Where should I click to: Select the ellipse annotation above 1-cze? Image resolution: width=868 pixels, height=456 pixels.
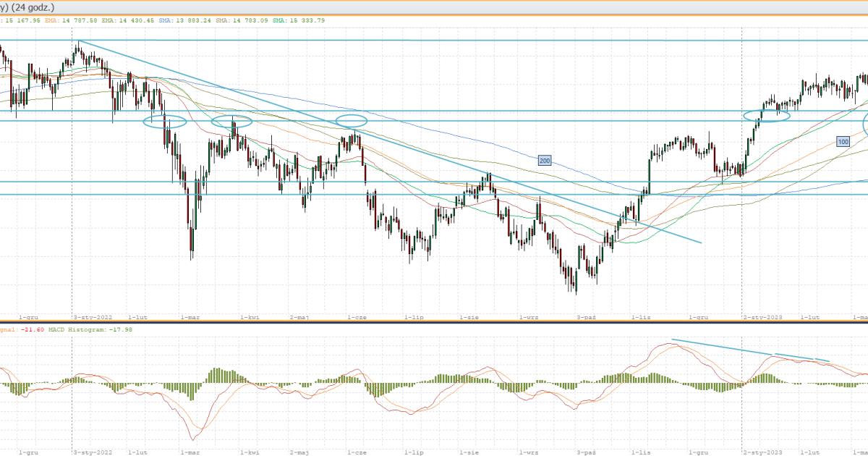click(352, 120)
